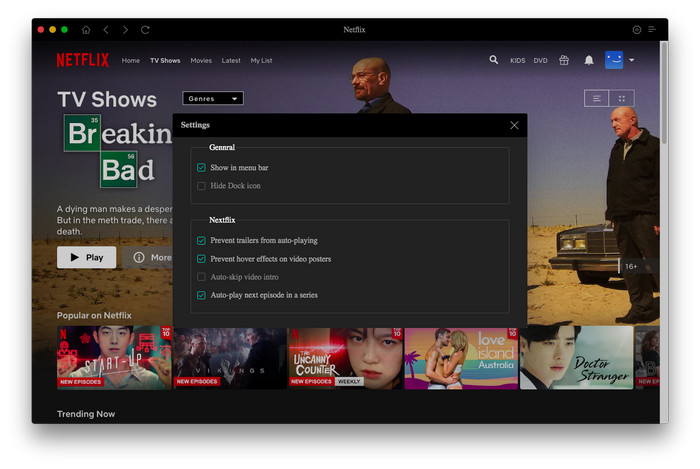Open the gear settings icon in the title bar
The image size is (700, 469).
point(637,30)
